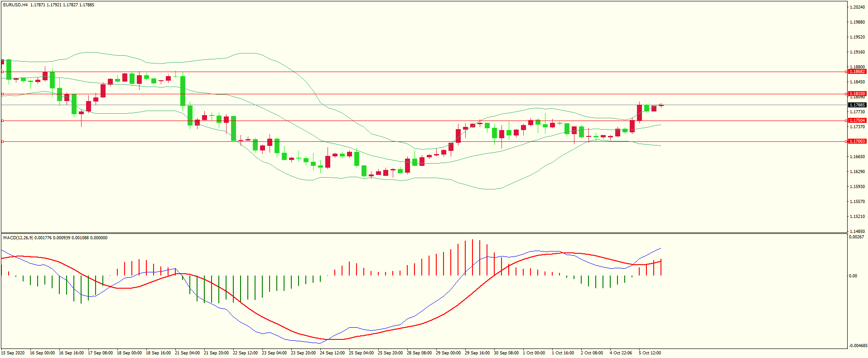Select the 0.00 zero level on MACD scale
Image resolution: width=868 pixels, height=358 pixels.
(853, 276)
